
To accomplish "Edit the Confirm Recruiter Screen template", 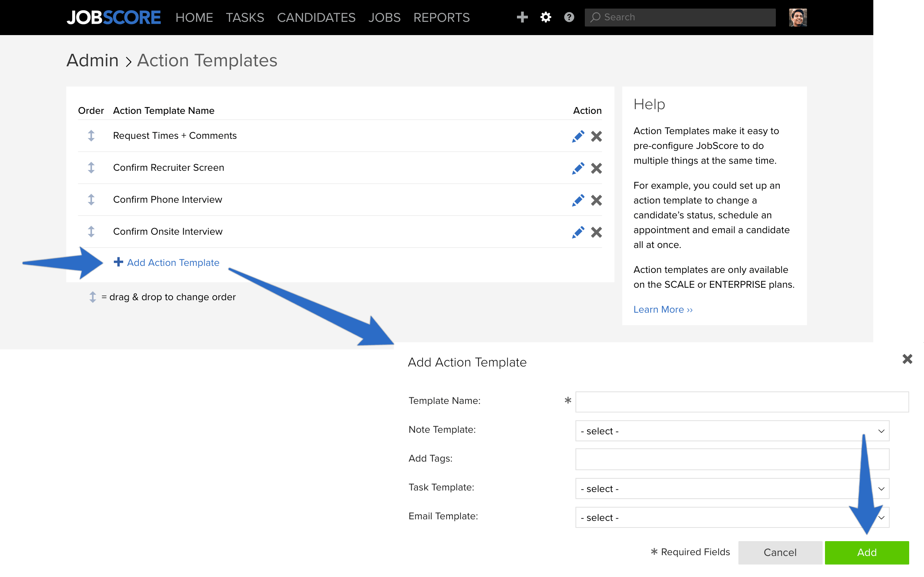I will [x=578, y=168].
